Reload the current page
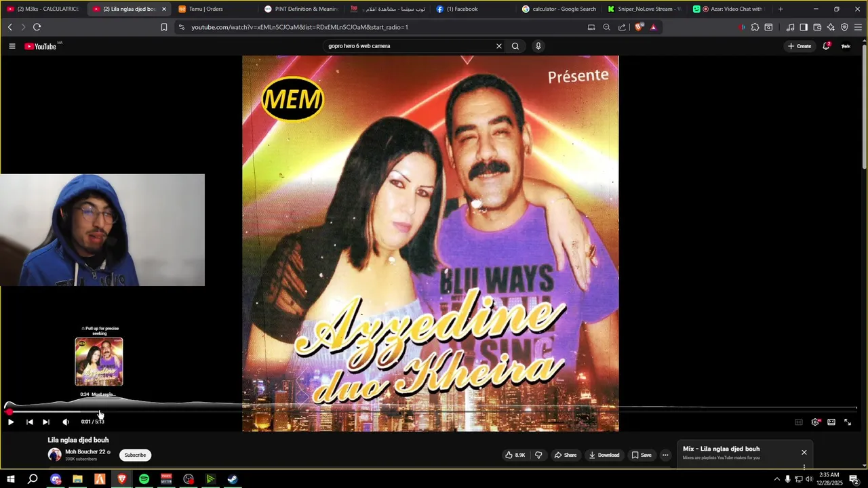This screenshot has height=488, width=868. click(37, 27)
